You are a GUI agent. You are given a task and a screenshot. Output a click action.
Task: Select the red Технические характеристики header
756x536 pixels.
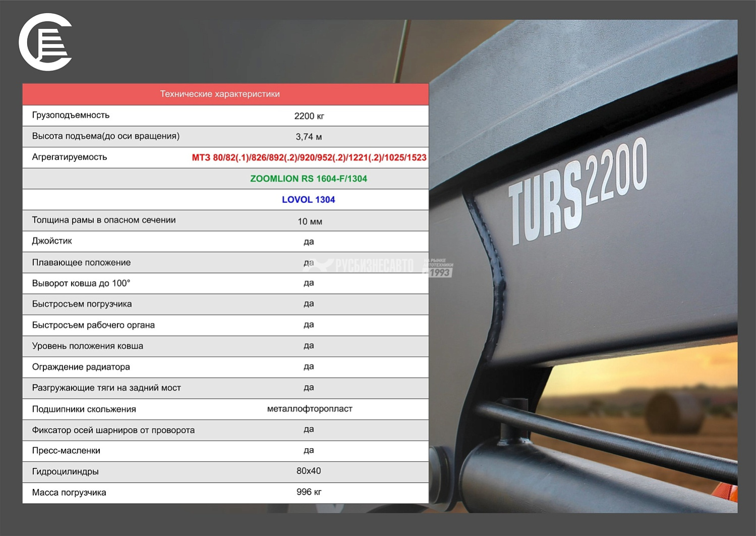(220, 94)
